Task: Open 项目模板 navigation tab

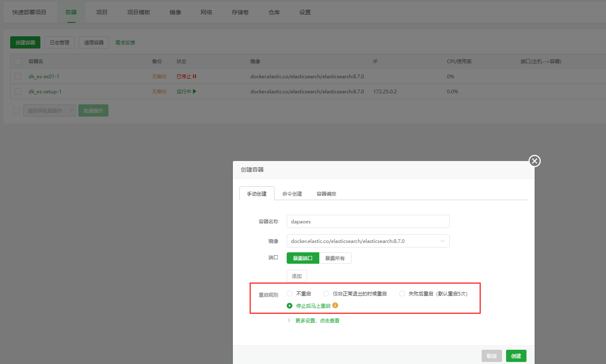Action: point(139,12)
